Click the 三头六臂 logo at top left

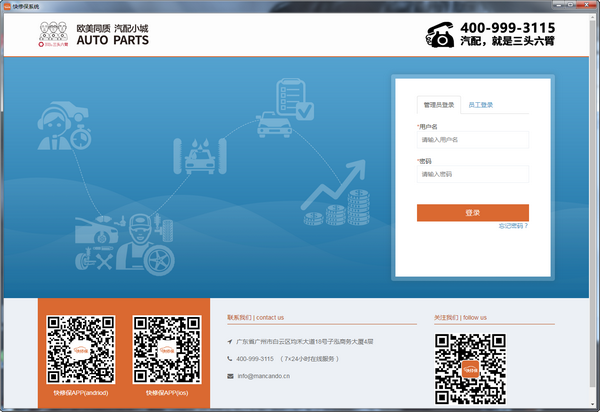[53, 34]
